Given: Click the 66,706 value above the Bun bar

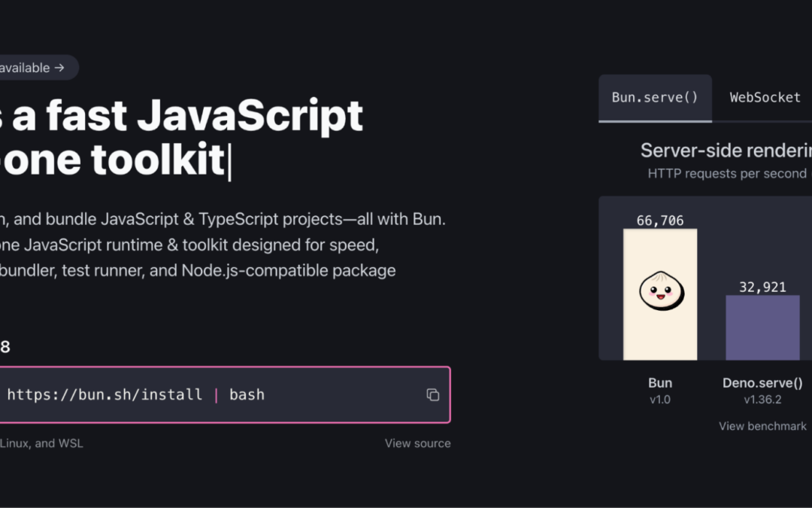Looking at the screenshot, I should 660,220.
